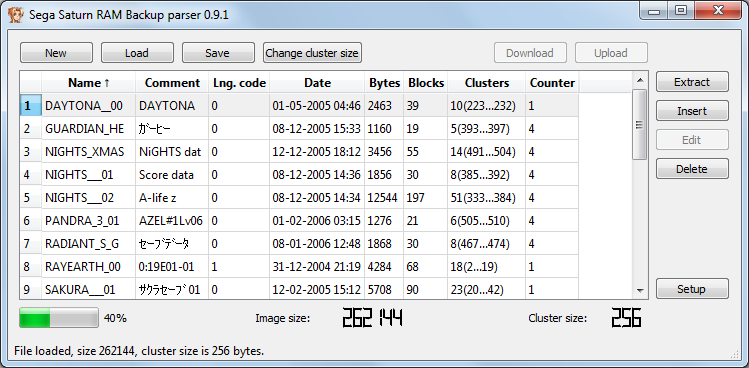Sort by the Date column header
This screenshot has height=368, width=749.
[x=317, y=83]
